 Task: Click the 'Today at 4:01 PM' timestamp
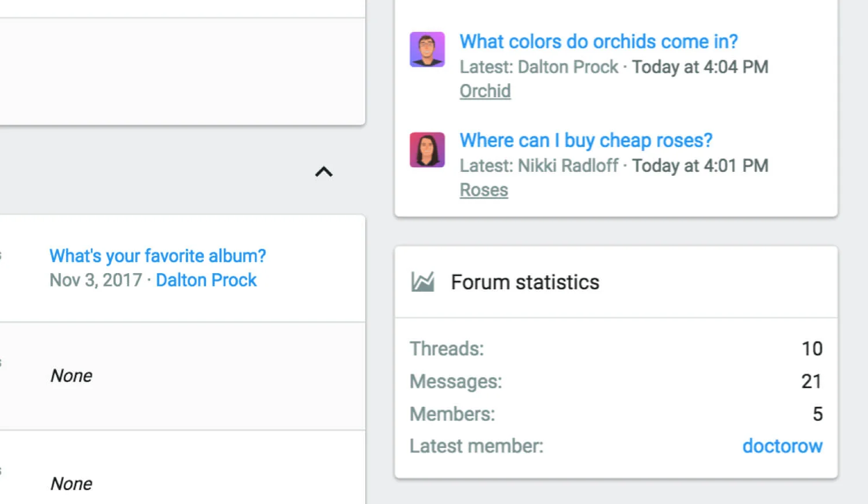point(700,166)
